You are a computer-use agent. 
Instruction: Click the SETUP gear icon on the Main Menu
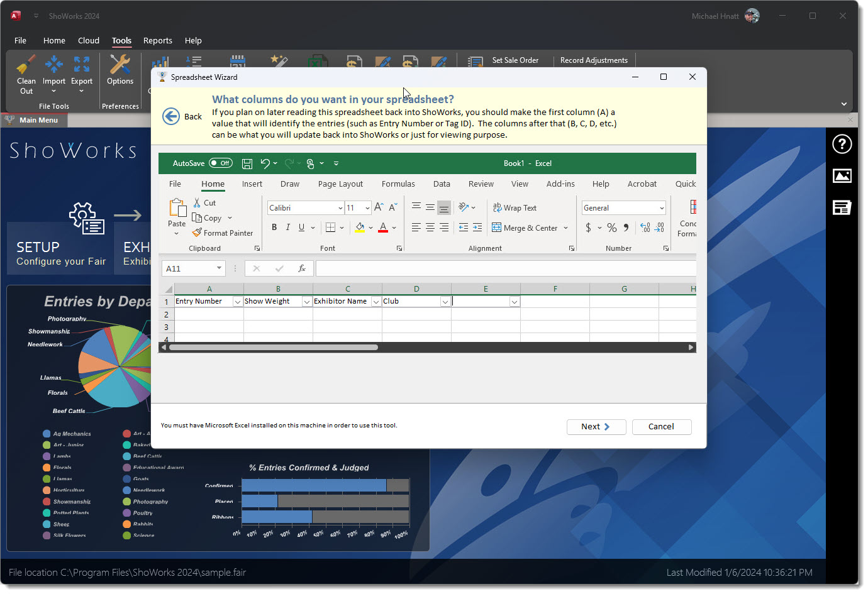[87, 218]
